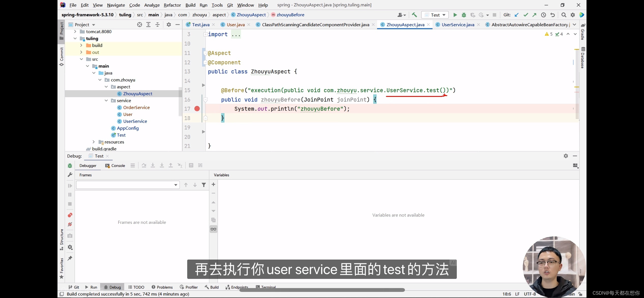Click the inspection warnings indicator

(554, 34)
